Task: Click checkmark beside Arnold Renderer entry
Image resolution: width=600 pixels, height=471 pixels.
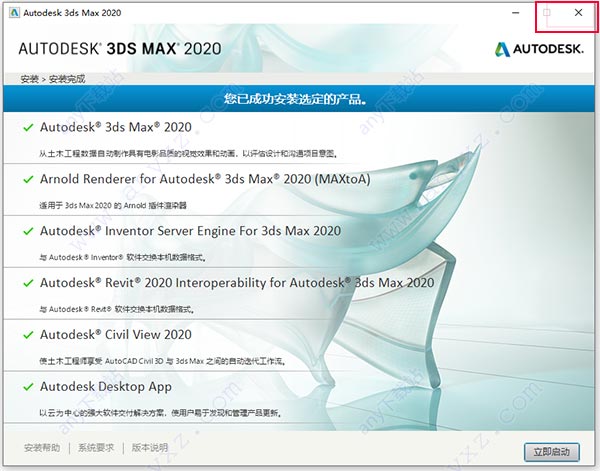Action: pyautogui.click(x=28, y=179)
